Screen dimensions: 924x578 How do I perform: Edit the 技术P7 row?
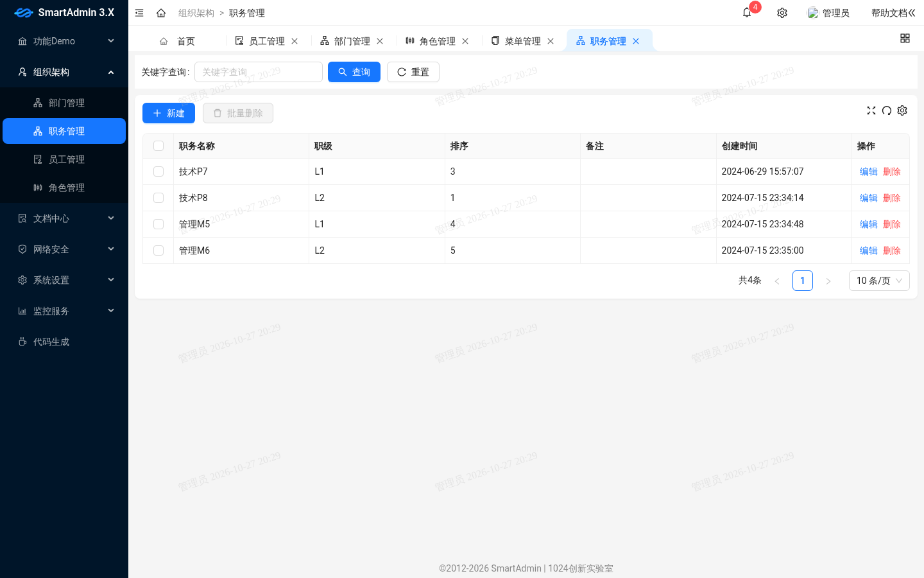868,171
